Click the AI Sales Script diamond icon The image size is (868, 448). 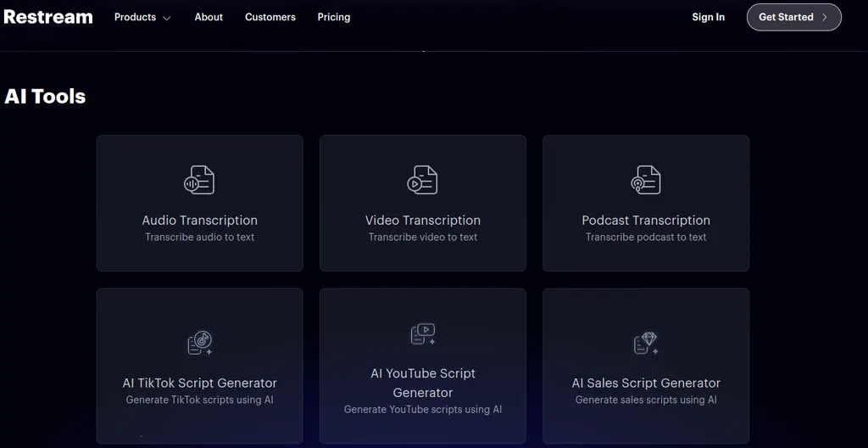(x=645, y=343)
